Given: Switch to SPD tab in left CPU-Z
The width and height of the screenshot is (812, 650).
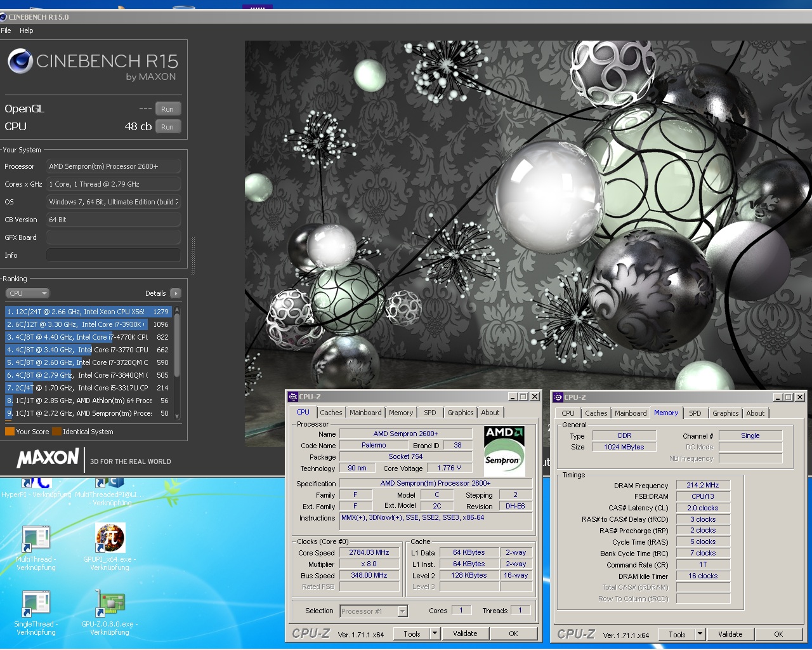Looking at the screenshot, I should 430,413.
